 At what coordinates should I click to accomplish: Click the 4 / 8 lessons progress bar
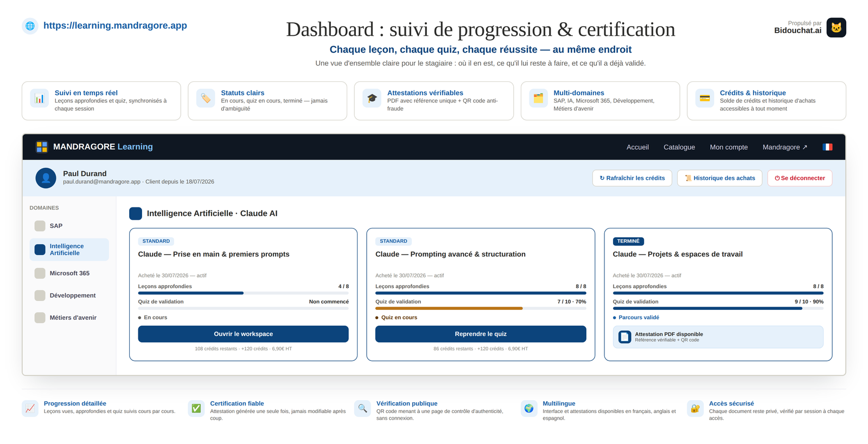[243, 293]
